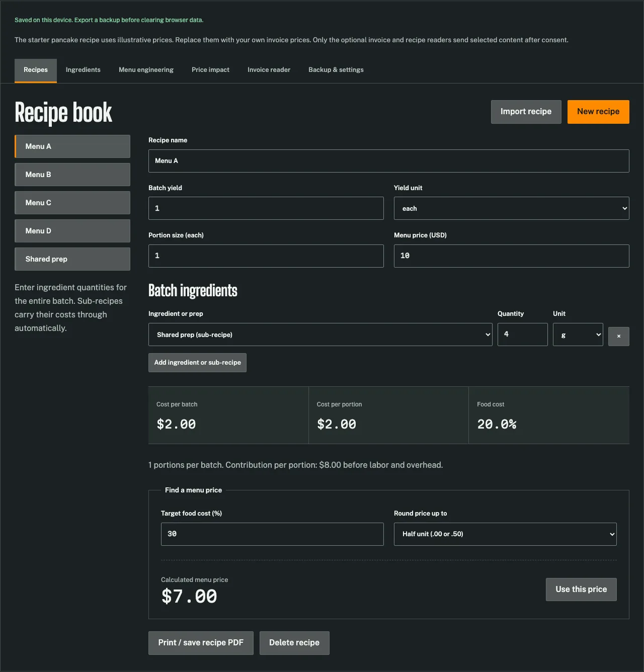Image resolution: width=644 pixels, height=672 pixels.
Task: Edit the Target food cost field
Action: coord(272,534)
